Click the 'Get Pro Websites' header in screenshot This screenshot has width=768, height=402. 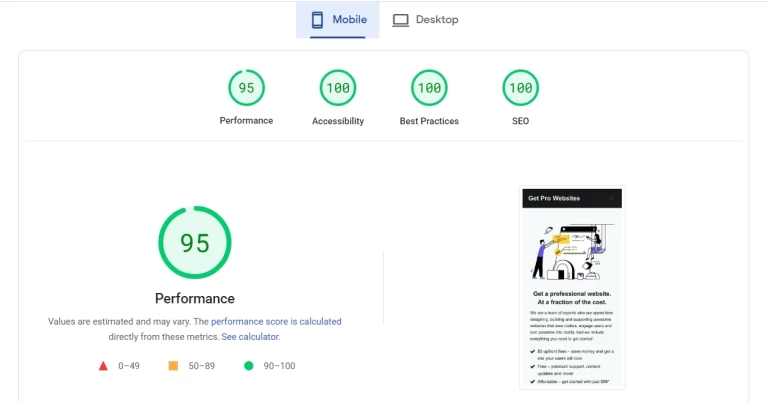(554, 198)
